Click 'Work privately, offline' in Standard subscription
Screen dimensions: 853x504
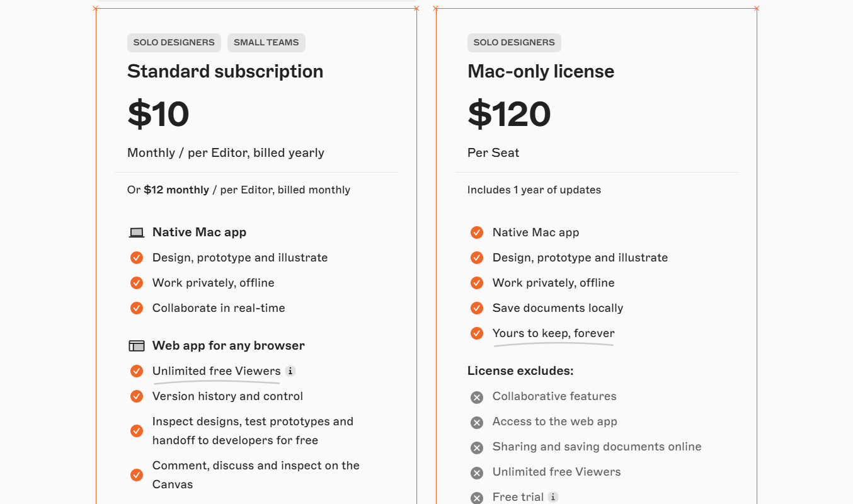(214, 283)
